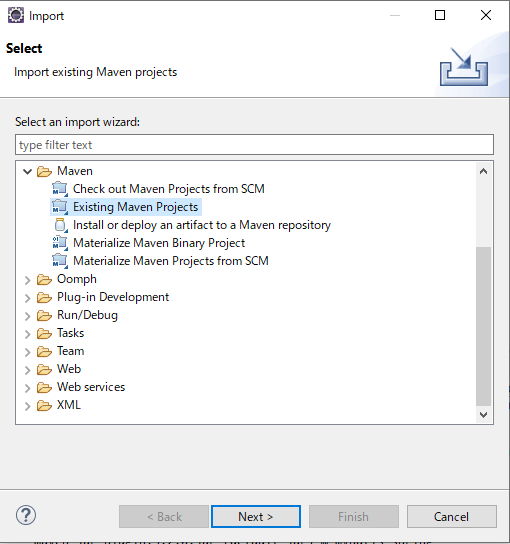Select the Team category label
Image resolution: width=510 pixels, height=544 pixels.
point(70,351)
